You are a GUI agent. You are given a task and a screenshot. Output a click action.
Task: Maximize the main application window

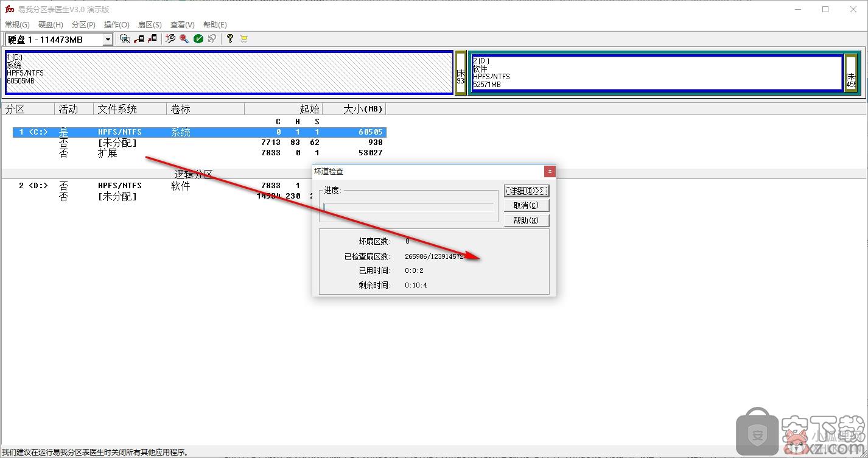coord(825,9)
